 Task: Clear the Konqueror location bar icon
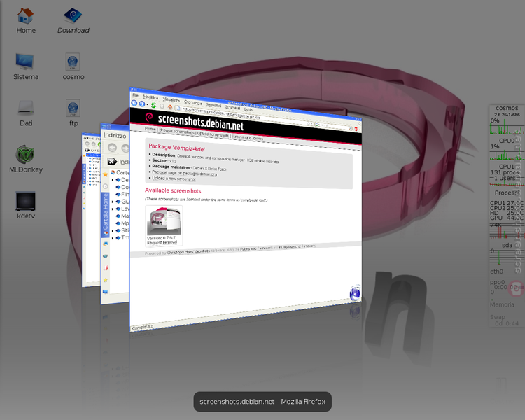tap(112, 162)
